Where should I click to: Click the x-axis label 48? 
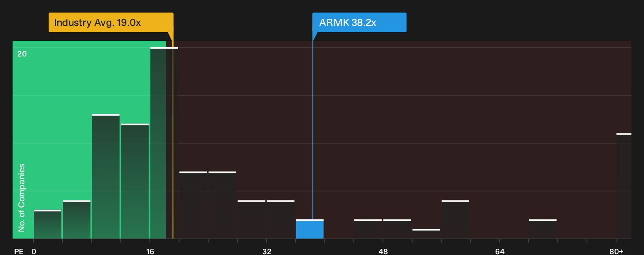[x=383, y=251]
